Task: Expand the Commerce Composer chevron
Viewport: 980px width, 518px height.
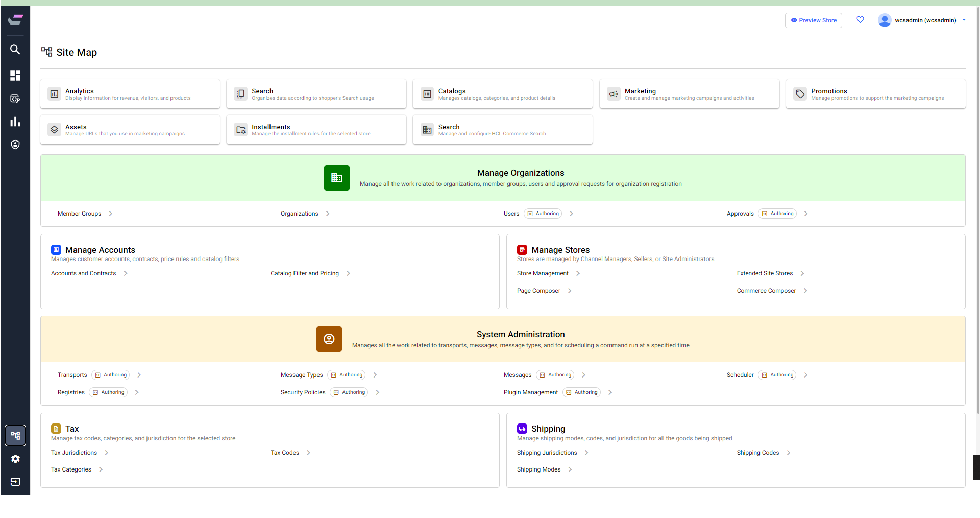Action: pos(805,291)
